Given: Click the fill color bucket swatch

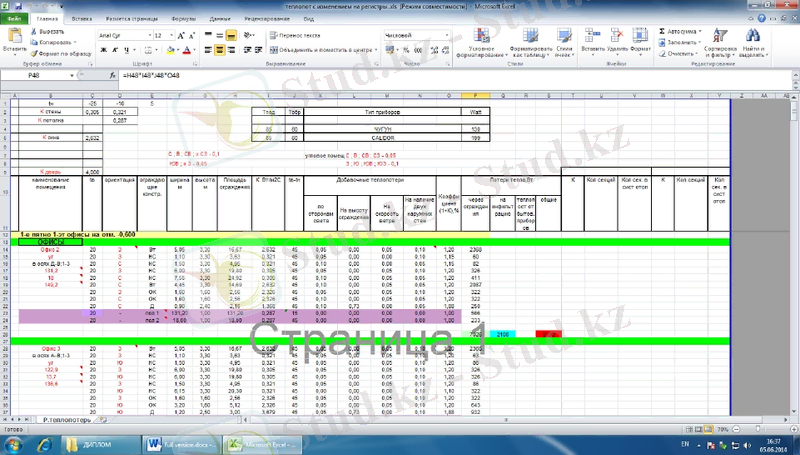Looking at the screenshot, I should tap(171, 48).
